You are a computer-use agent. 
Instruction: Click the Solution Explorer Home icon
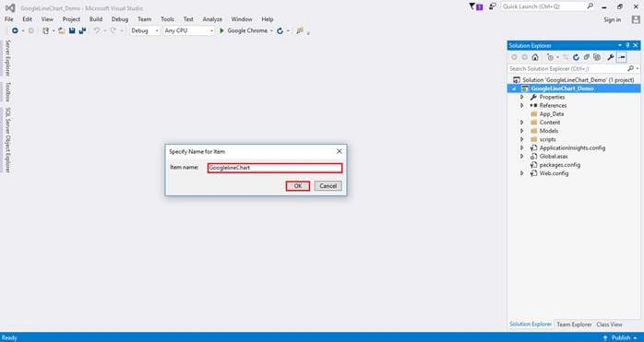pos(535,57)
